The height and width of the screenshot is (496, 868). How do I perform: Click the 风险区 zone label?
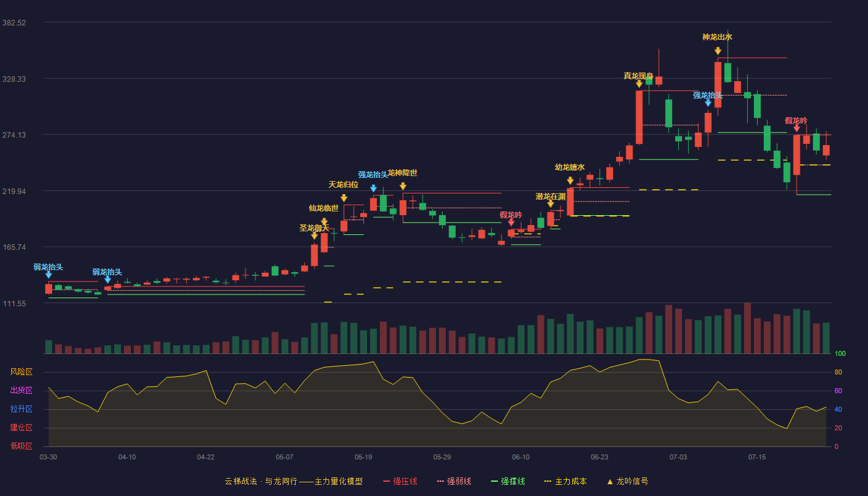[21, 372]
